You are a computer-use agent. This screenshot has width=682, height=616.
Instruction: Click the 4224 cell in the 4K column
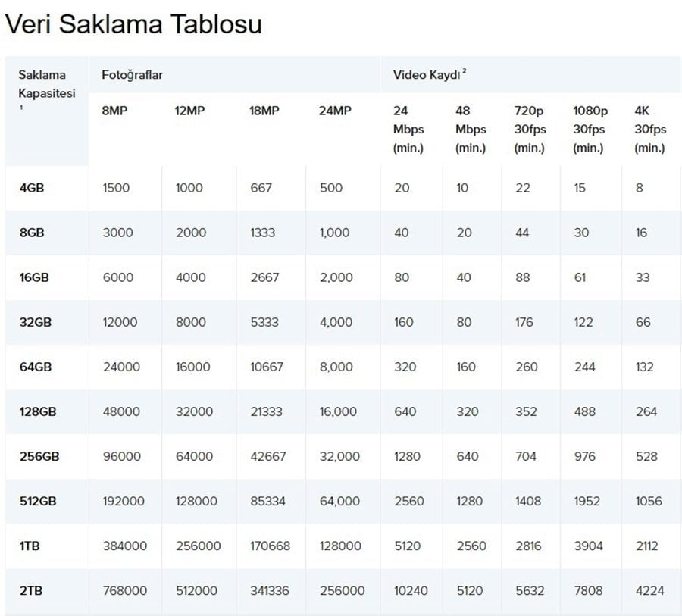point(648,590)
